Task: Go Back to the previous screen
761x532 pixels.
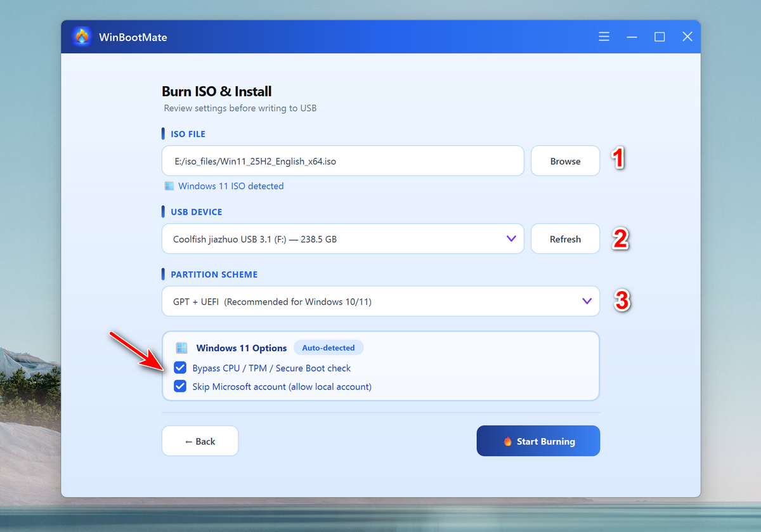Action: [200, 441]
